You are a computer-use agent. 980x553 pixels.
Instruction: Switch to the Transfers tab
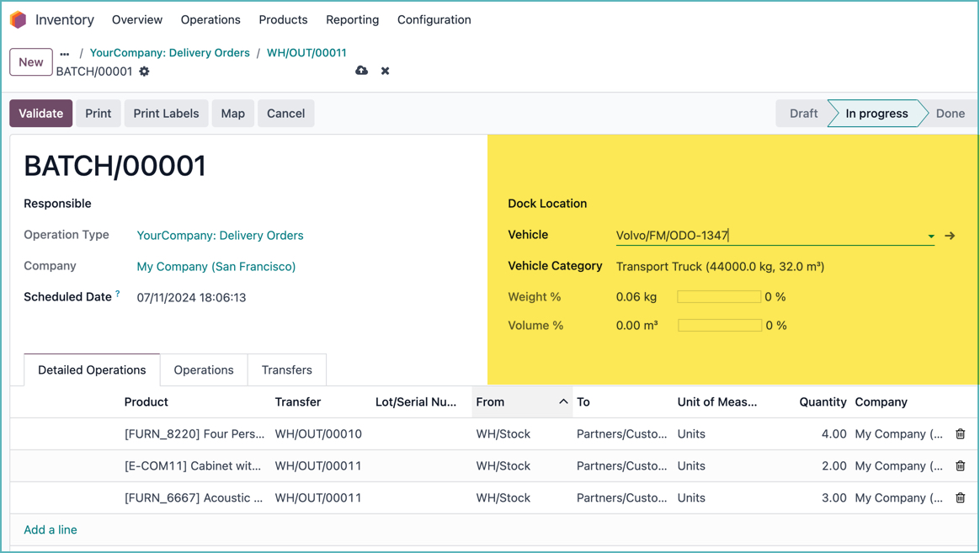[x=286, y=370]
